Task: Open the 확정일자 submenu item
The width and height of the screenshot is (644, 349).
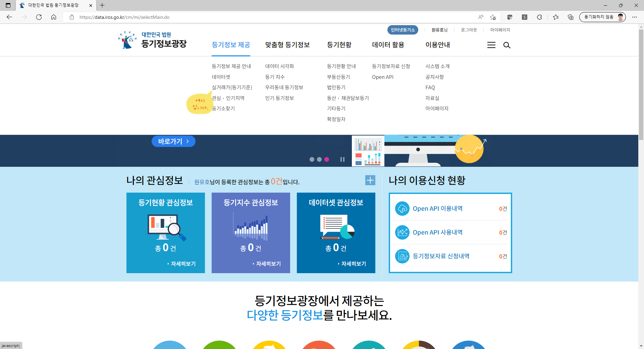Action: 336,119
